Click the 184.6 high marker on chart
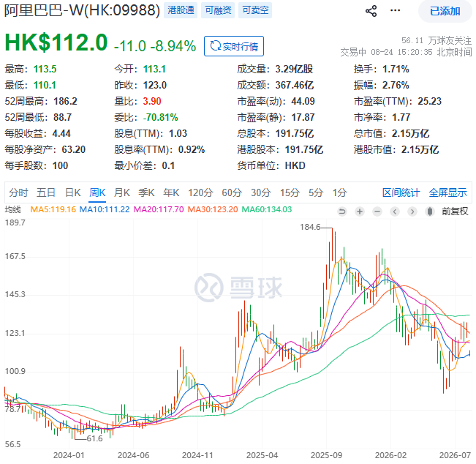 pyautogui.click(x=310, y=227)
